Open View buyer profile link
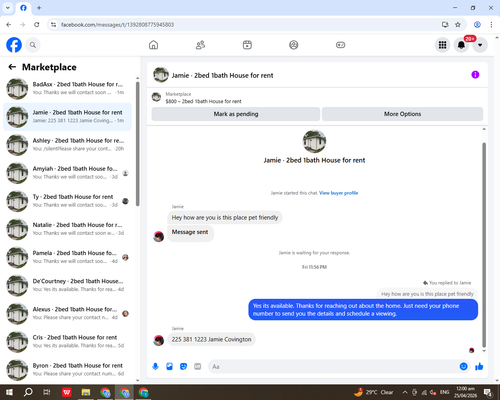The image size is (500, 400). tap(338, 193)
